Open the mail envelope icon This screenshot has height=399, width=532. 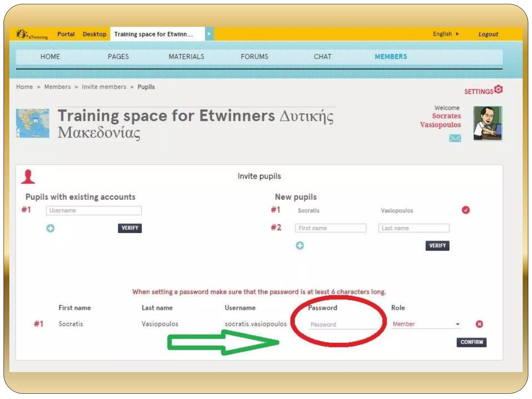[455, 138]
